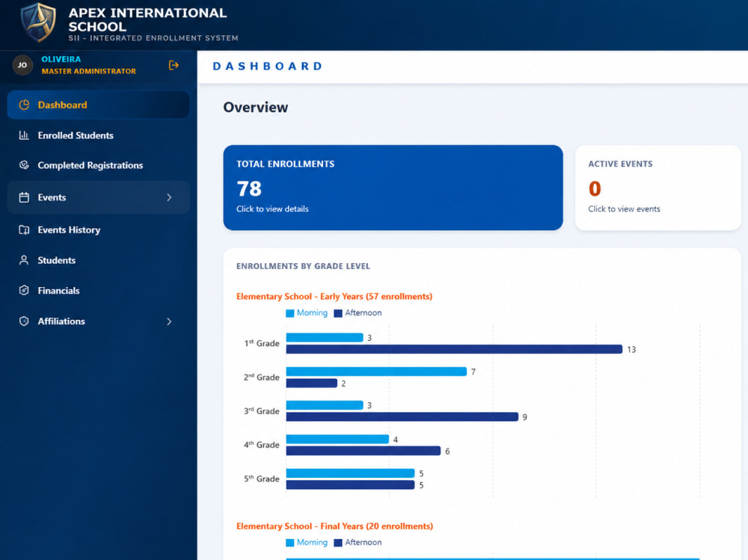Click the 2nd Grade morning bar showing 7
This screenshot has height=560, width=748.
tap(376, 372)
